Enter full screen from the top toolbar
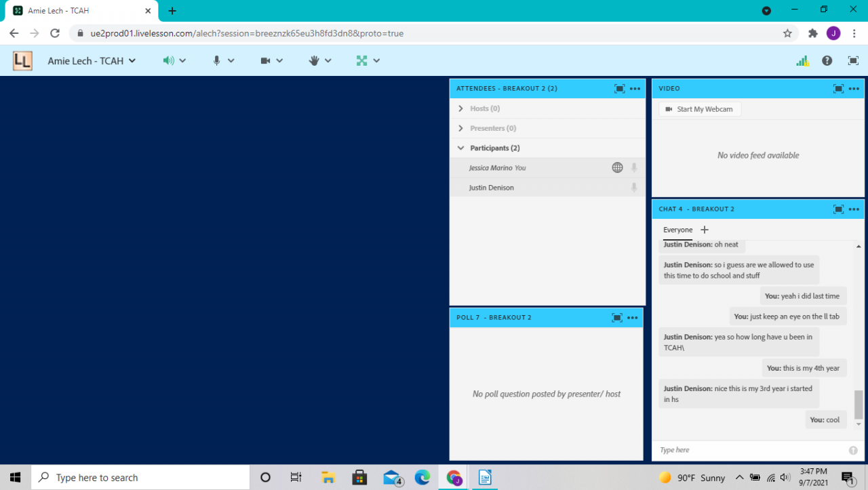The image size is (868, 490). pyautogui.click(x=853, y=60)
